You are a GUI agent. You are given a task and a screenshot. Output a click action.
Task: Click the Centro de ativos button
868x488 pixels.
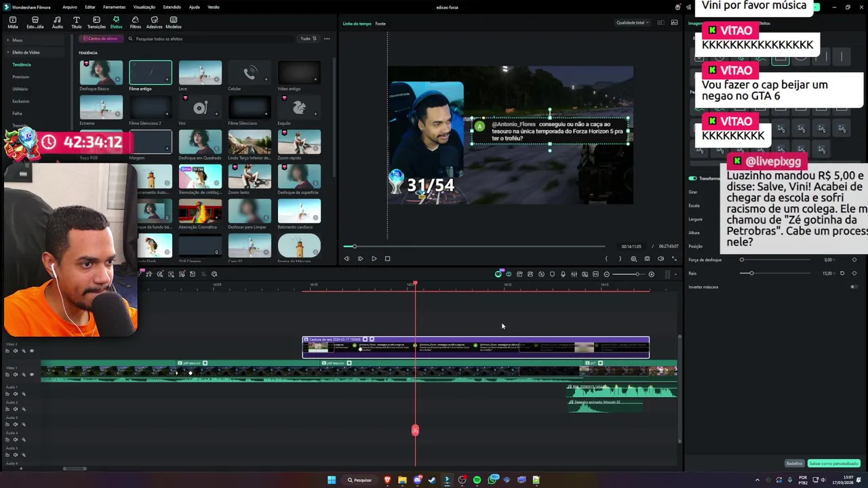100,39
